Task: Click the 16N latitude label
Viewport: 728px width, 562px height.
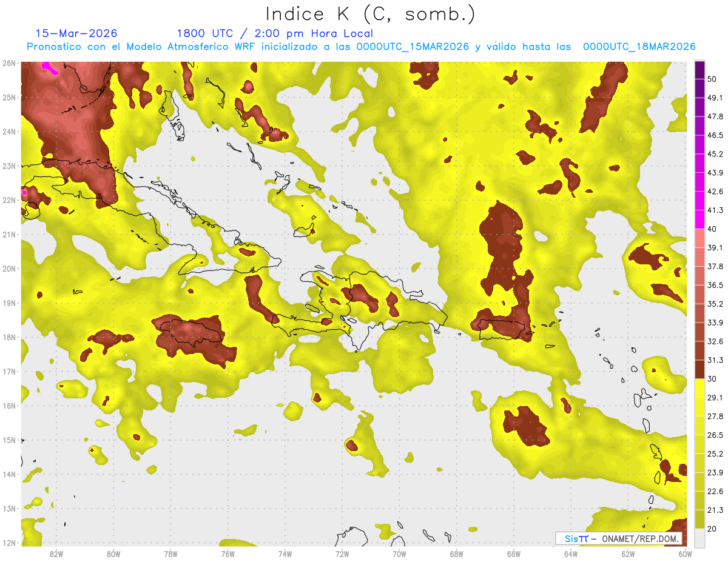Action: pyautogui.click(x=8, y=406)
